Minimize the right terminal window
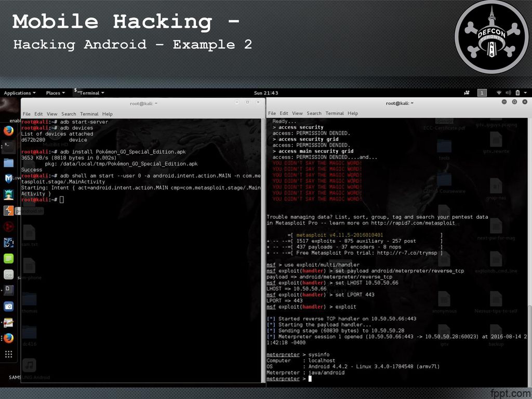This screenshot has height=399, width=532. pos(504,102)
